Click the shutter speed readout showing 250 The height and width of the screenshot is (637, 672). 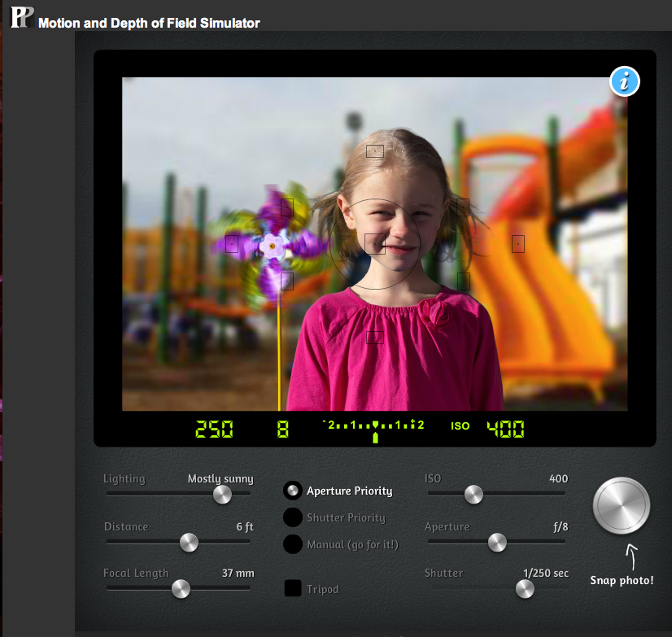coord(213,428)
